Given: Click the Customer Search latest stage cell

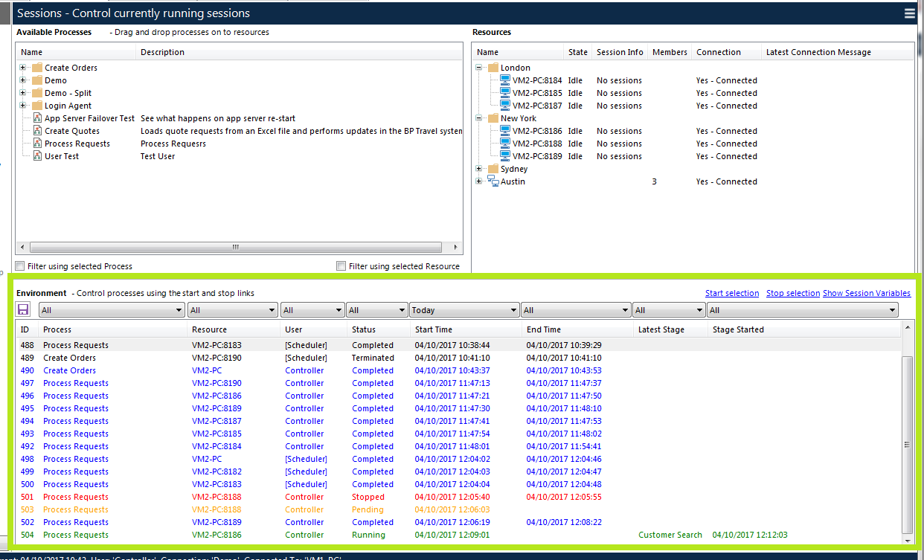Looking at the screenshot, I should 670,535.
